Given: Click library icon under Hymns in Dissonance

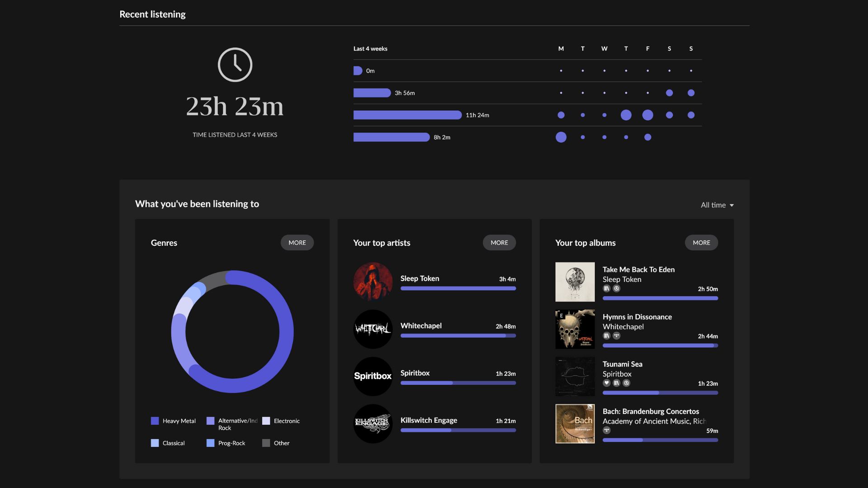Looking at the screenshot, I should coord(607,336).
